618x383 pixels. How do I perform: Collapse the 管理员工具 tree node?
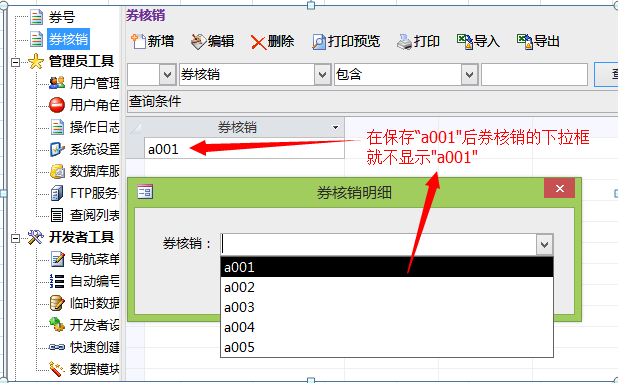click(15, 62)
